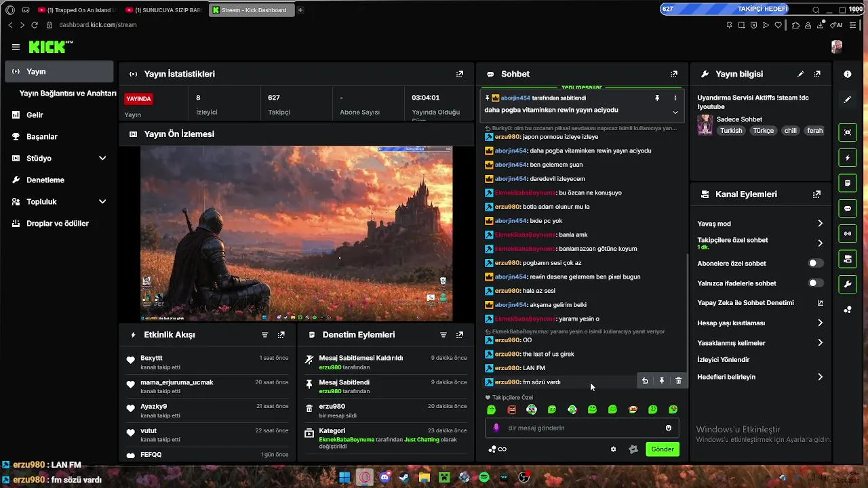868x488 pixels.
Task: Click the stream preview thumbnail
Action: 296,233
